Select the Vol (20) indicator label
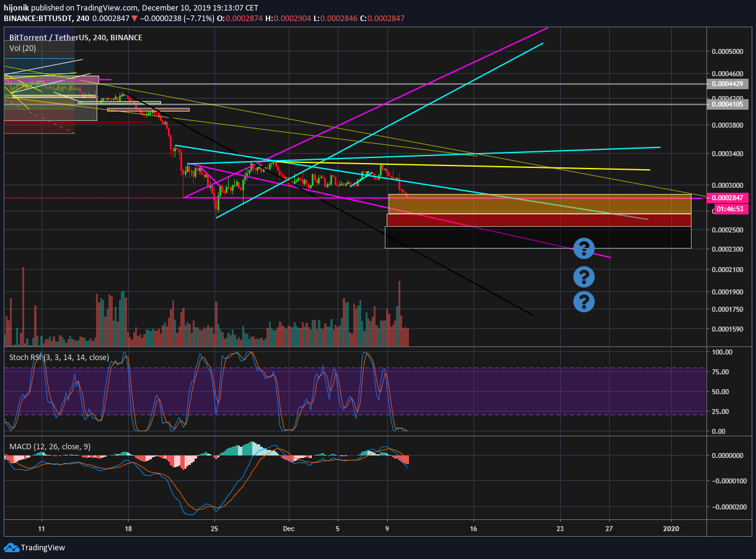Screen dimensions: 756x559 click(22, 48)
